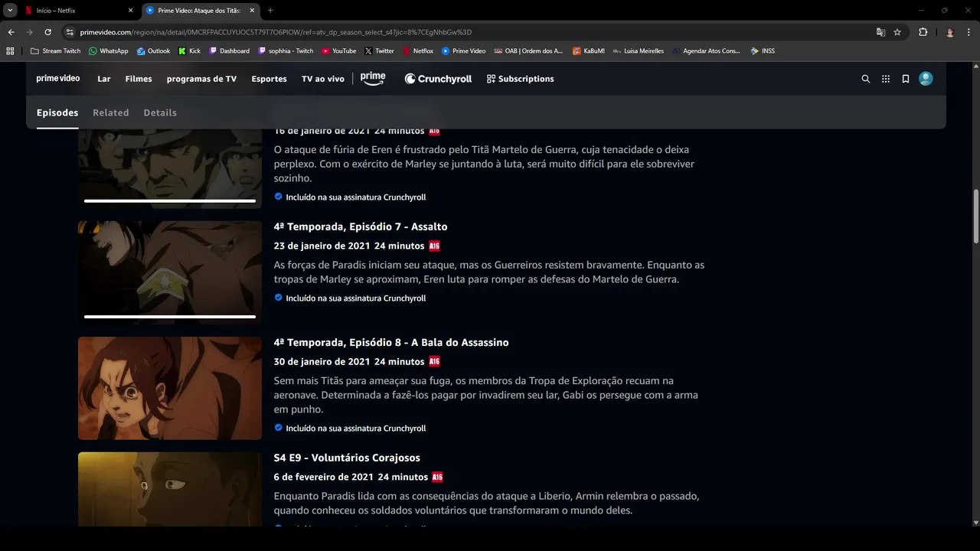Open the Prime logo link

click(373, 79)
